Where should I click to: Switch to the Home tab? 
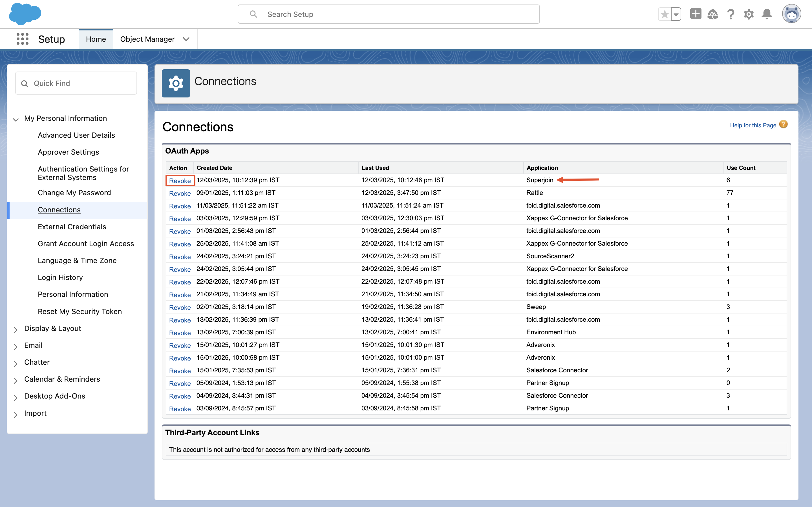pos(96,39)
